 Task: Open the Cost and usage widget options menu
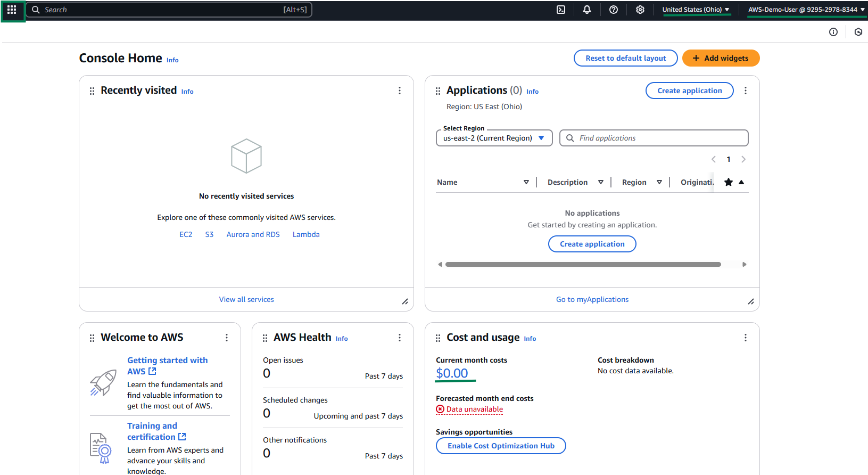click(x=746, y=338)
